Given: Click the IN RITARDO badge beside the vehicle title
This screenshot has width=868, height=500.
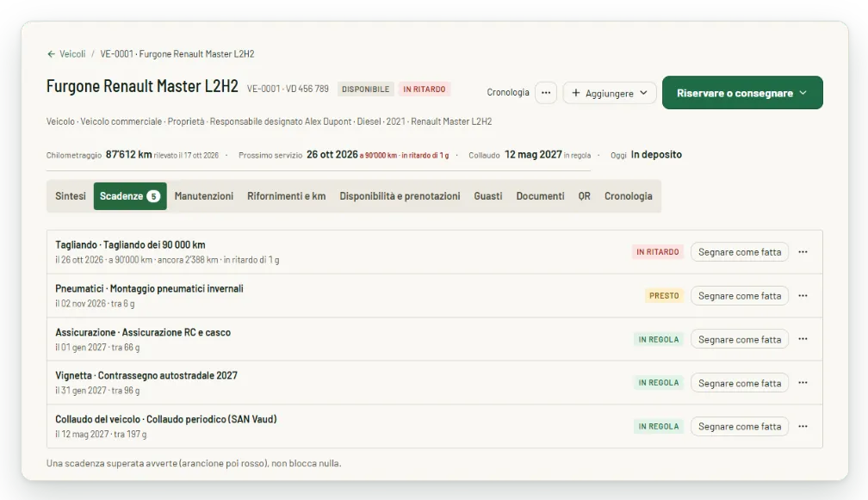Looking at the screenshot, I should pyautogui.click(x=424, y=89).
